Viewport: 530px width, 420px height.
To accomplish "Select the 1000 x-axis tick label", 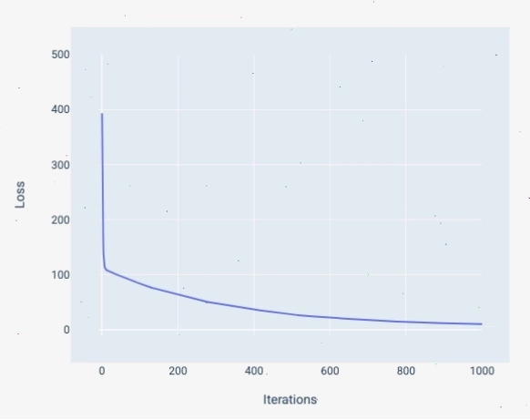I will click(x=482, y=371).
